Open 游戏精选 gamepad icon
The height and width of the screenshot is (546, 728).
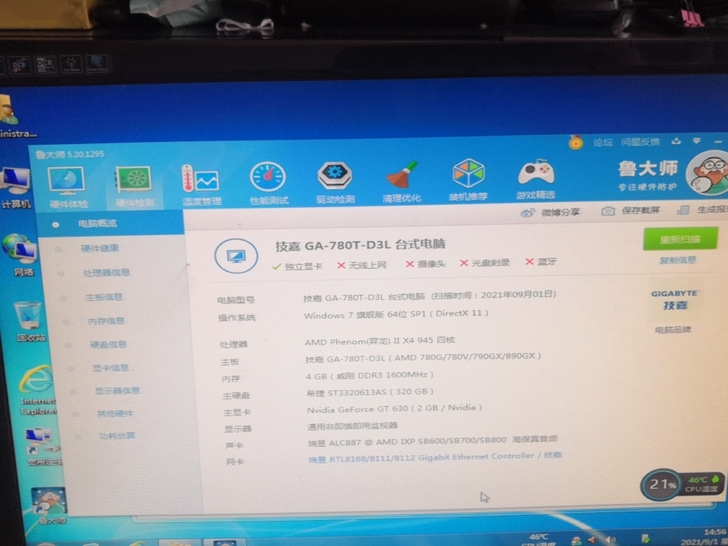(535, 178)
